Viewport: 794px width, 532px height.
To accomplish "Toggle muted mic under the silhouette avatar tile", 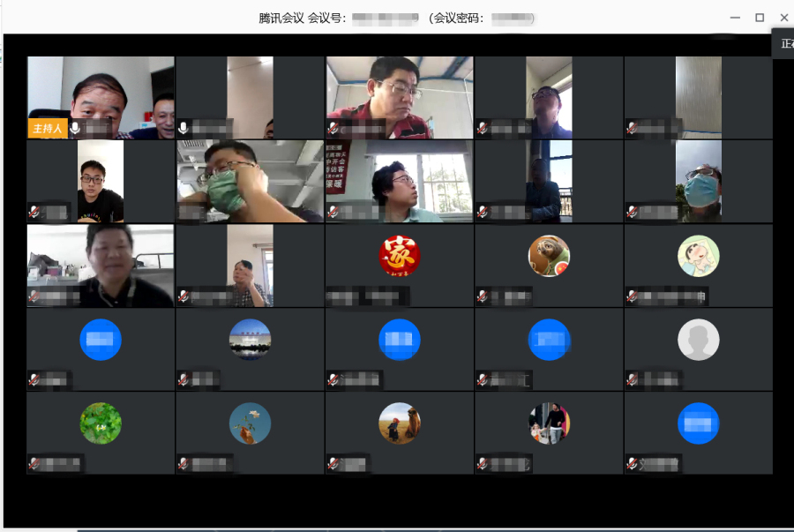I will point(633,380).
